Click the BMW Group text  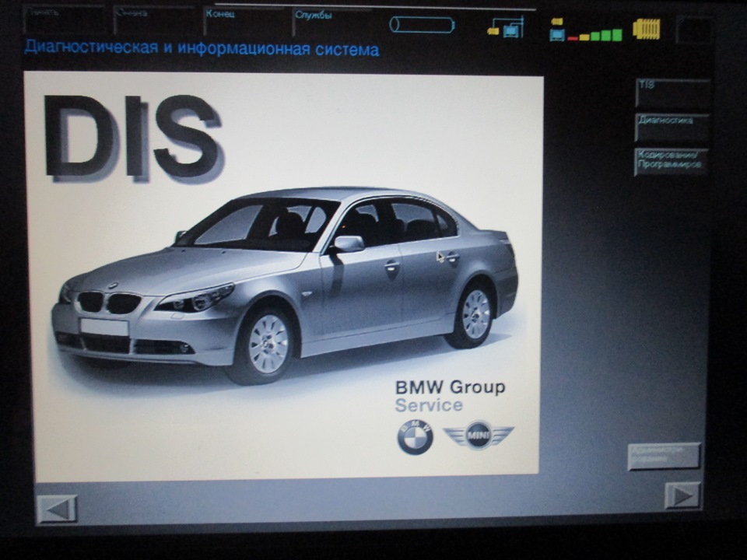point(450,387)
